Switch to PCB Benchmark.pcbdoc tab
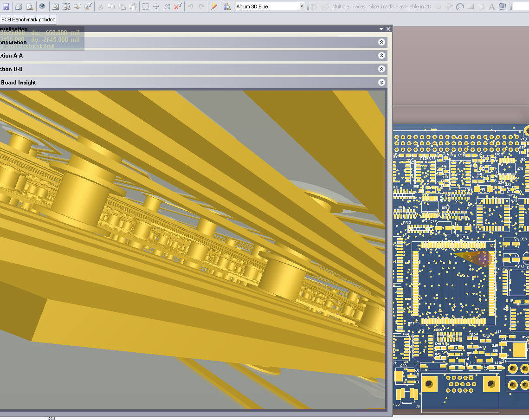529x420 pixels. tap(28, 19)
